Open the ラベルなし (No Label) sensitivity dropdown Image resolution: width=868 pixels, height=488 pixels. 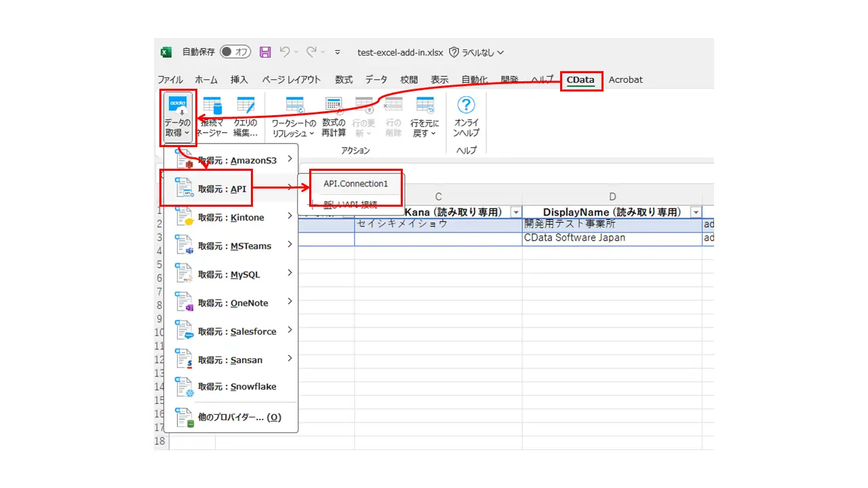tap(477, 52)
